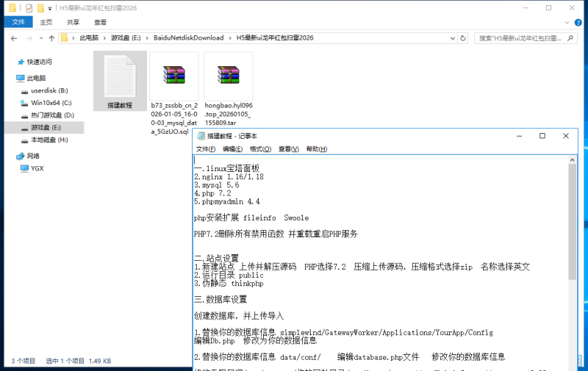Click the quick access properties toolbar icon
This screenshot has height=371, width=588.
[29, 8]
